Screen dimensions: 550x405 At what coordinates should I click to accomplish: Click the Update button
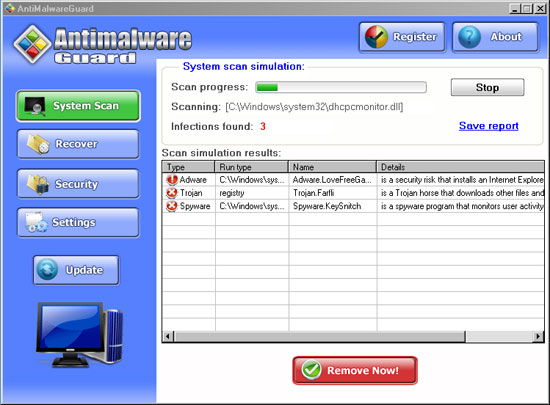[x=76, y=270]
